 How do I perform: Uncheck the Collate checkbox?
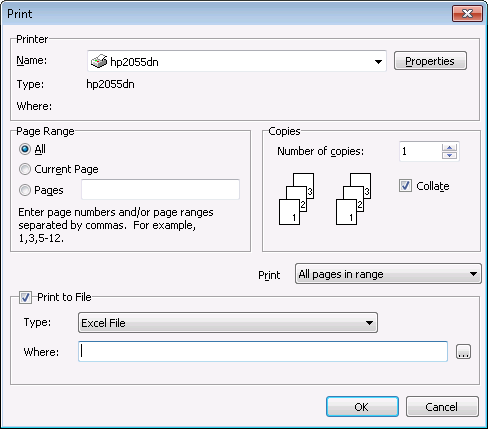pos(405,186)
